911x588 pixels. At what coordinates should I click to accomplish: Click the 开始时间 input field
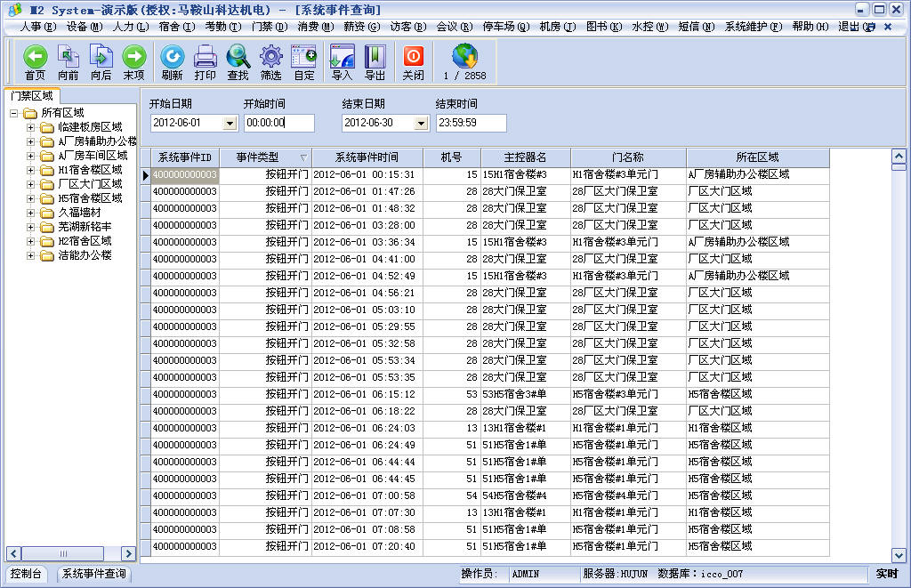pos(278,123)
